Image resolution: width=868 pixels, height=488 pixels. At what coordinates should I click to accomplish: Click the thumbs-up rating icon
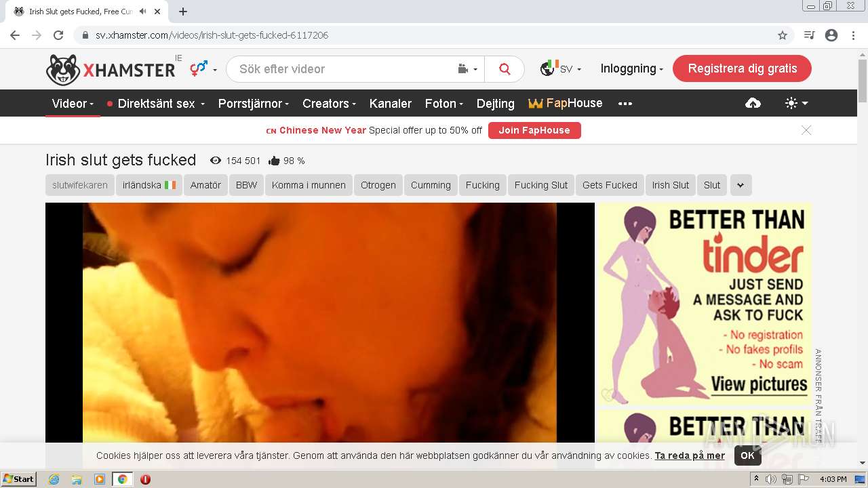[274, 161]
